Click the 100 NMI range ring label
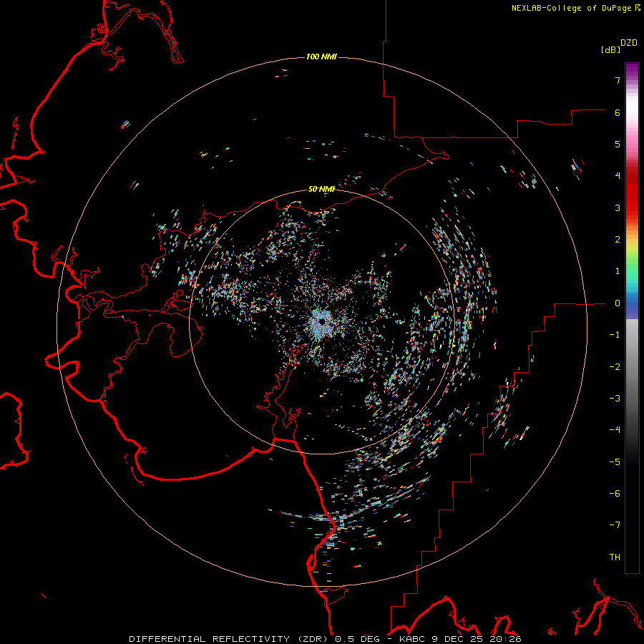This screenshot has width=644, height=644. tap(321, 57)
